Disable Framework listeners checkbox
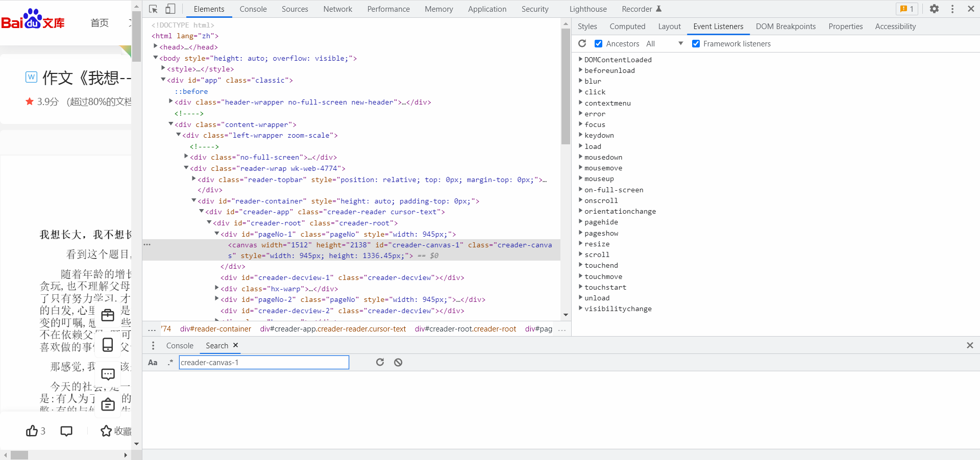980x460 pixels. click(x=696, y=43)
